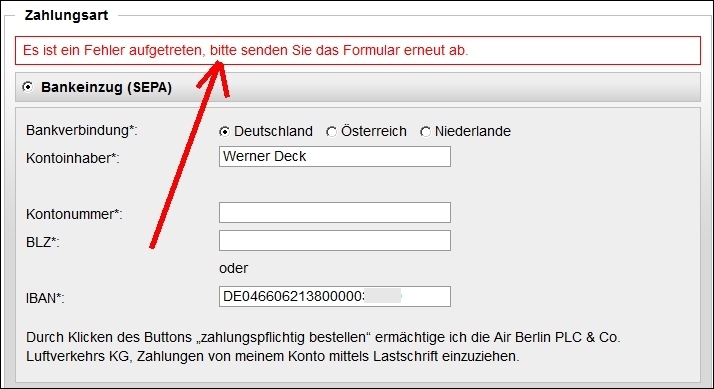Click the Lastschrift authorization paragraph
Viewport: 714px width, 389px height.
point(323,347)
